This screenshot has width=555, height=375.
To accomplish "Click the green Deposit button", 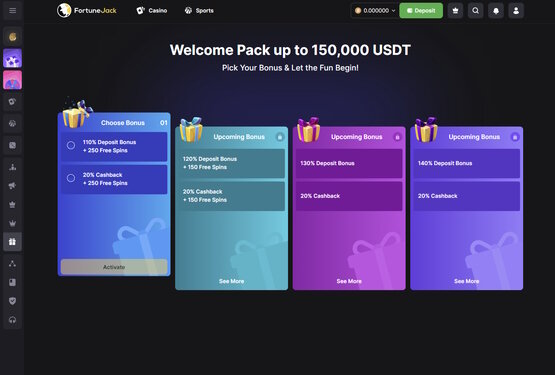I will (x=421, y=11).
